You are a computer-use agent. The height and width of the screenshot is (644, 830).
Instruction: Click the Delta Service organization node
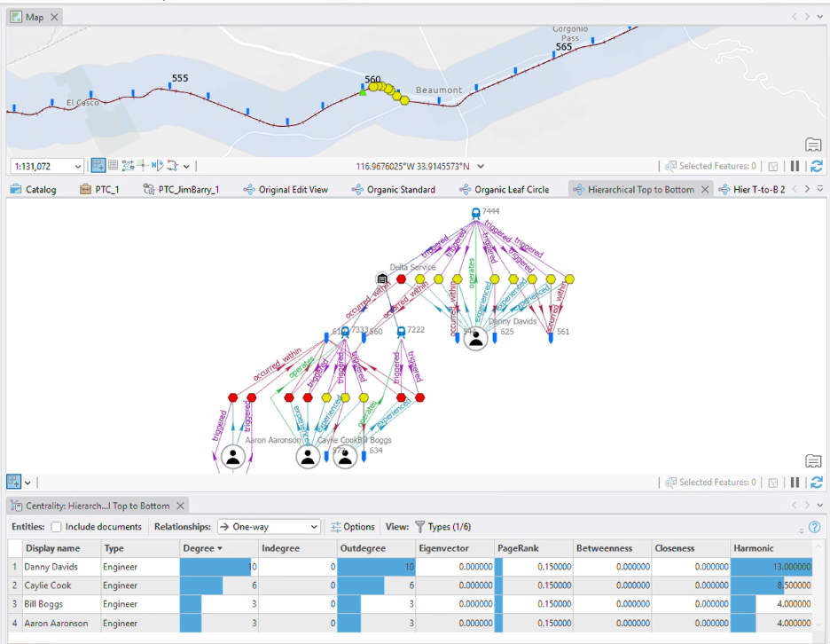[x=381, y=279]
